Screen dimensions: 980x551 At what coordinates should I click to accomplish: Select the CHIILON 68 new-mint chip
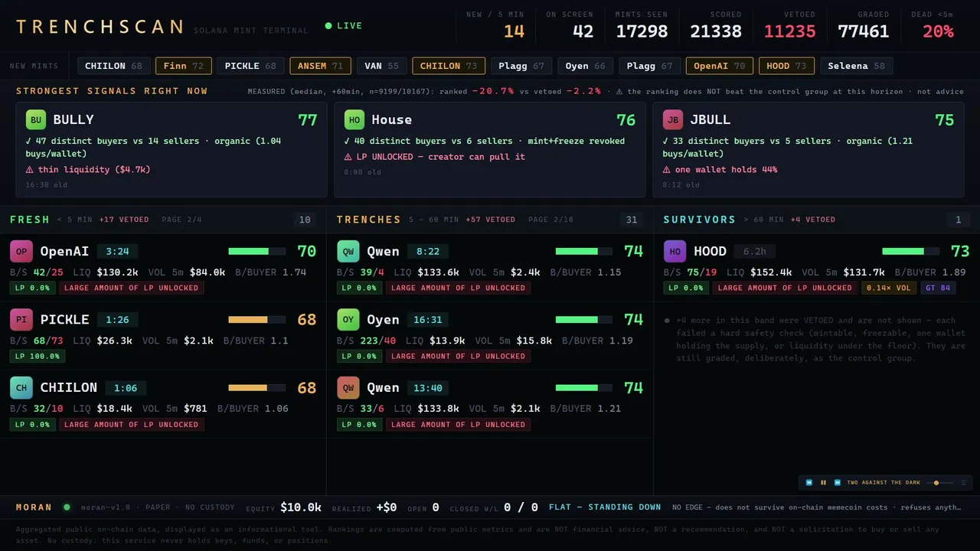(x=113, y=66)
